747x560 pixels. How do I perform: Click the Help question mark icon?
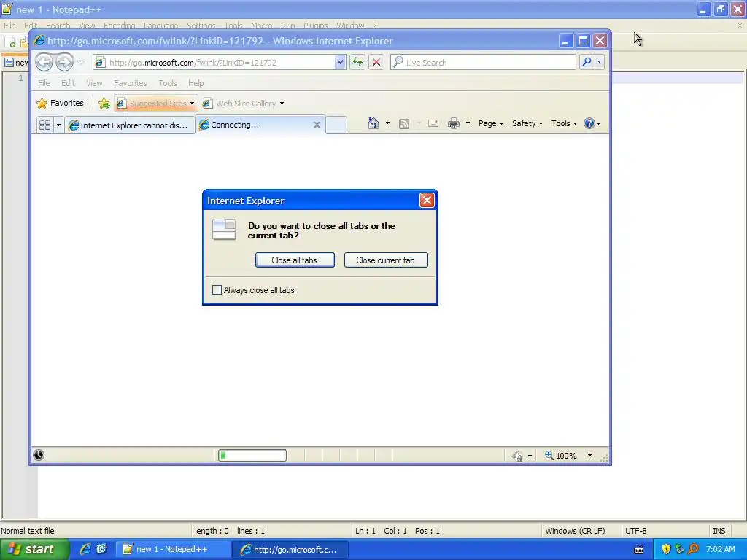pos(589,123)
